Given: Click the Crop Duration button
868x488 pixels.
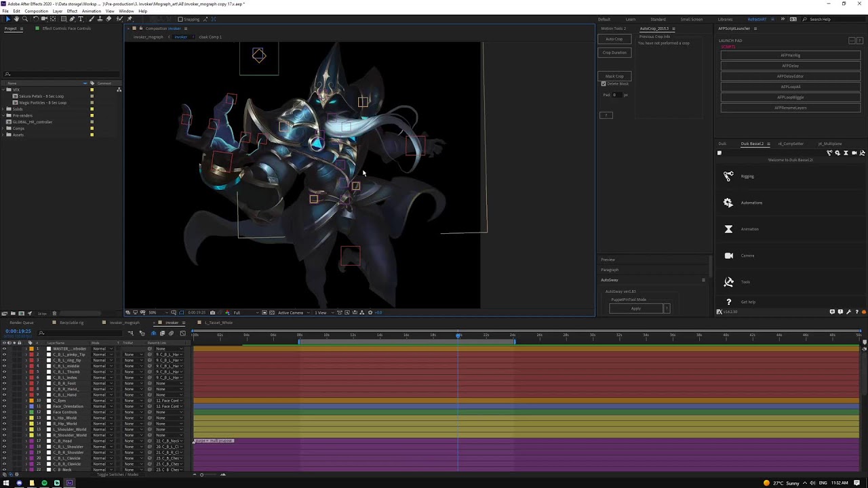Looking at the screenshot, I should 614,52.
